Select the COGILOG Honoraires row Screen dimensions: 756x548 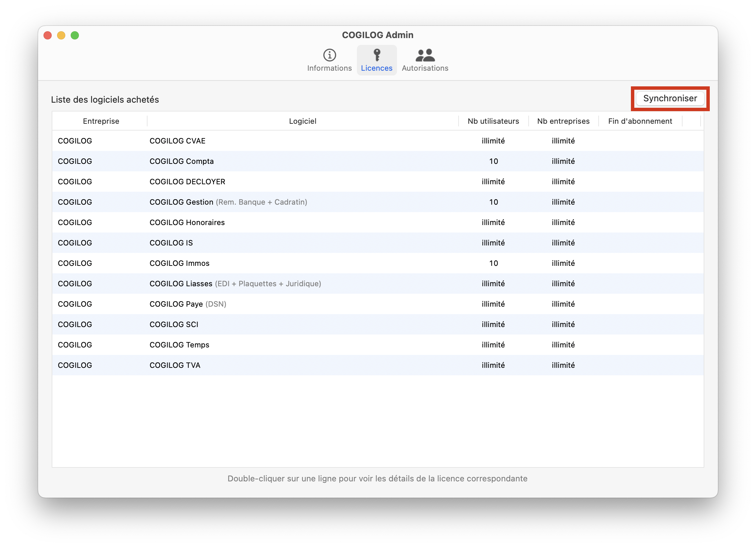pyautogui.click(x=378, y=222)
